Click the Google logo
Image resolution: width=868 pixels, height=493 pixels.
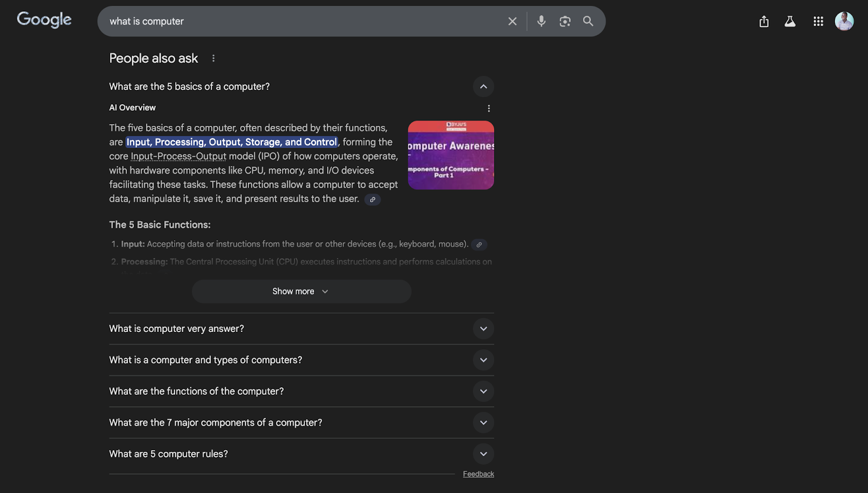point(44,20)
